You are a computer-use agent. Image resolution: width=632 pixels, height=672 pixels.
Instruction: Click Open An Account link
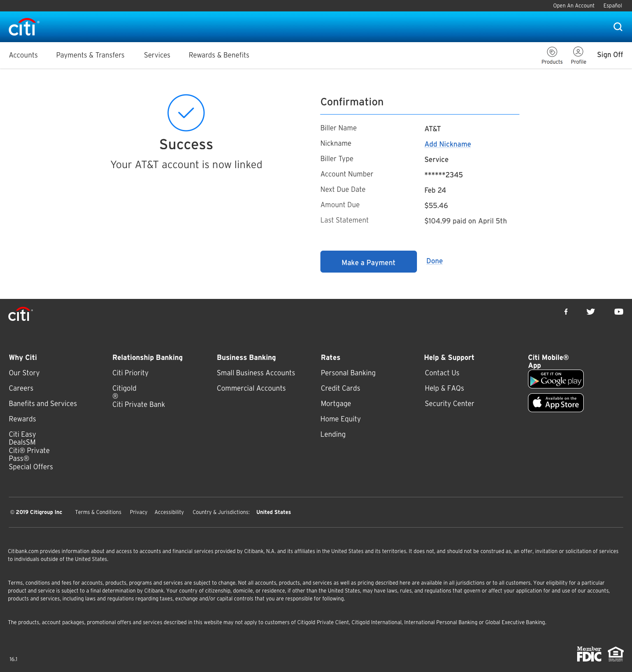pos(574,6)
